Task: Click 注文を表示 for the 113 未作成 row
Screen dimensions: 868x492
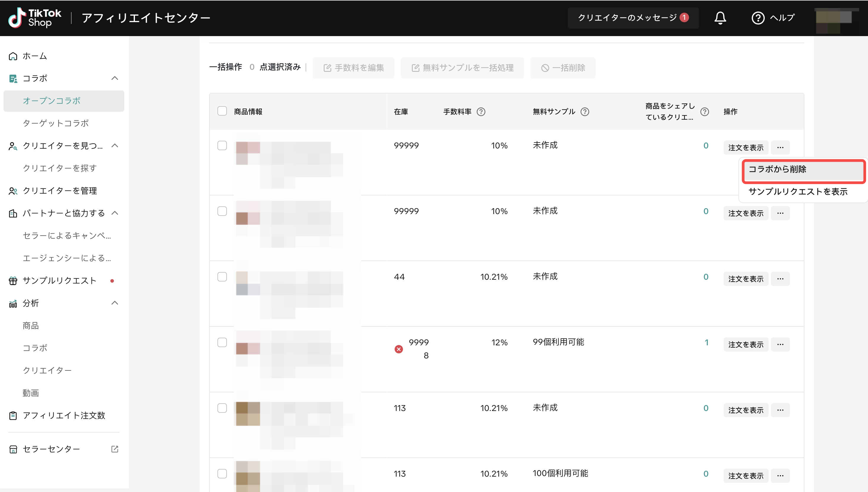Action: (746, 410)
